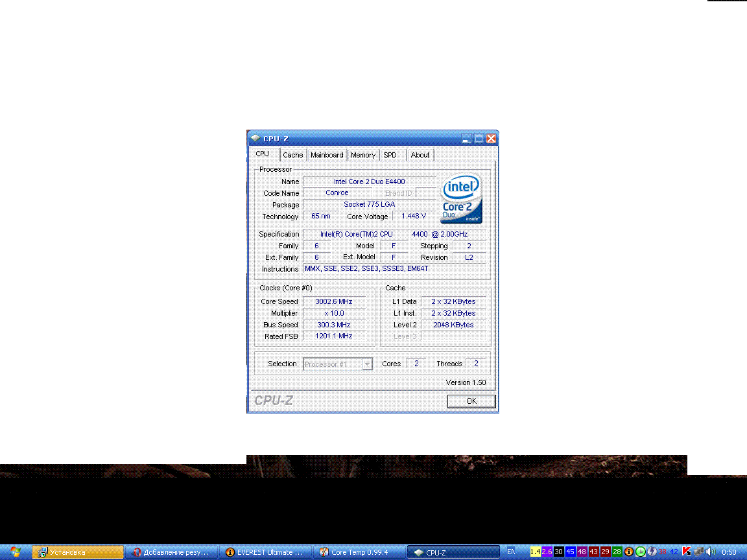Screen dimensions: 747x560
Task: Click the orange EVEREST info tray icon
Action: point(629,552)
